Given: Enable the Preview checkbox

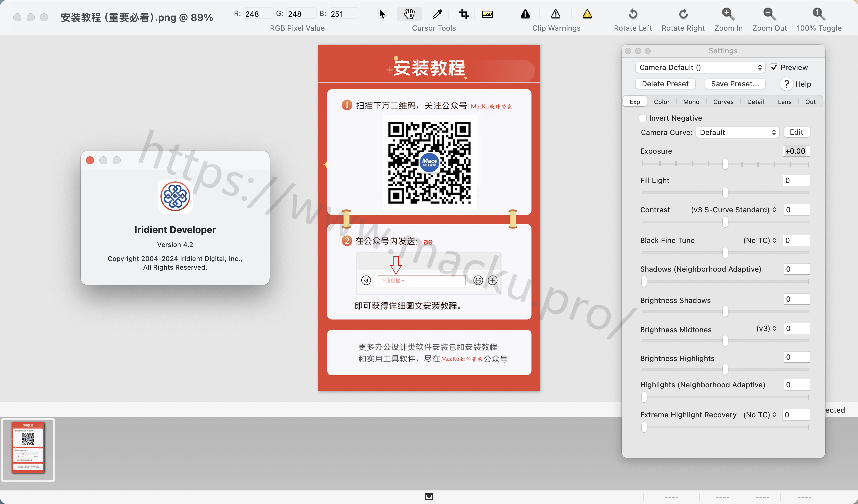Looking at the screenshot, I should coord(774,67).
